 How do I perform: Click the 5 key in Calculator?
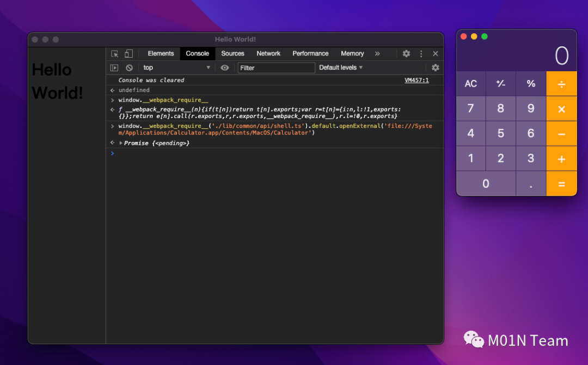coord(501,133)
